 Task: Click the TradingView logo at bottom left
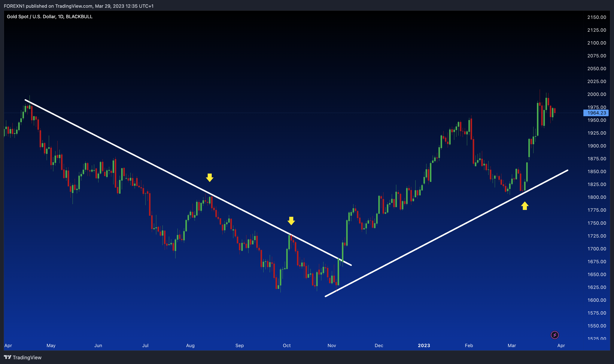pyautogui.click(x=22, y=357)
